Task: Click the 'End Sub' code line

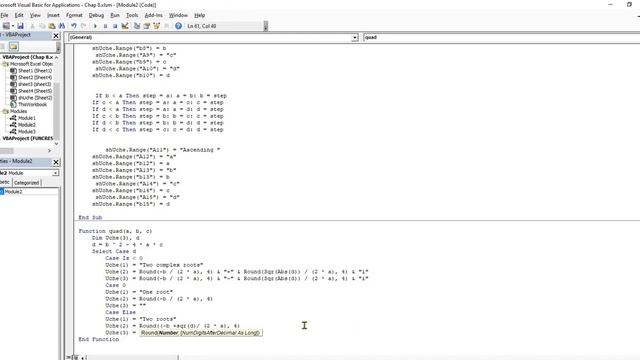Action: (x=90, y=218)
